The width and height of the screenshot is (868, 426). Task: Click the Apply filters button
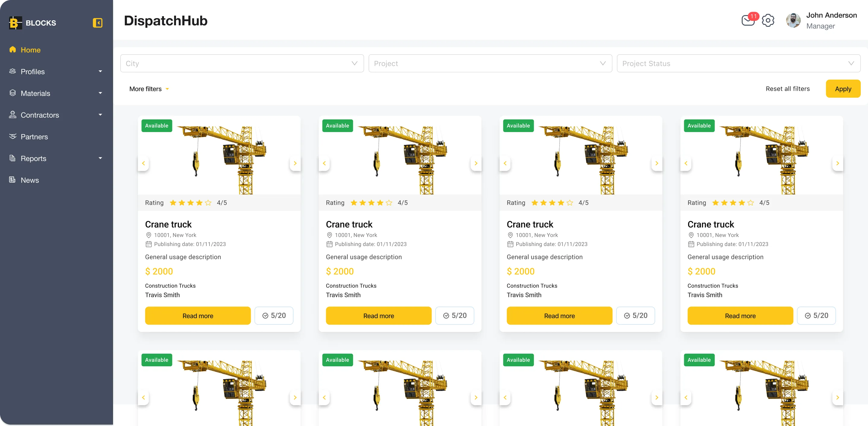coord(843,89)
